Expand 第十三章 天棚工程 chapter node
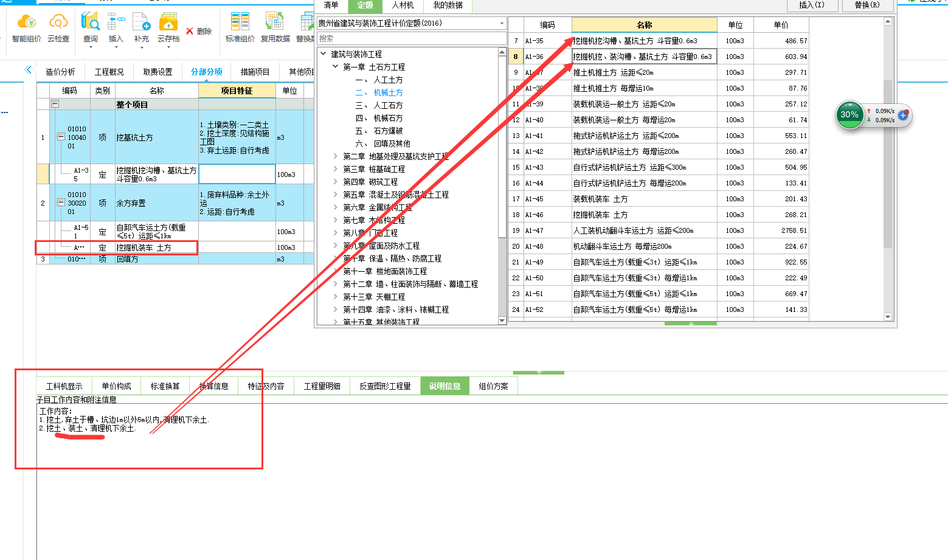948x560 pixels. [336, 296]
